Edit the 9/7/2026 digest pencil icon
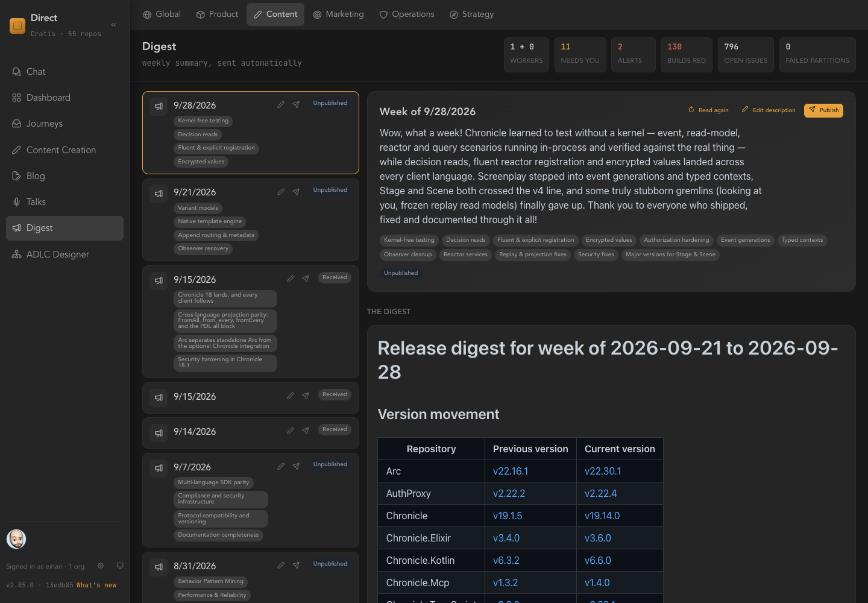 [281, 466]
